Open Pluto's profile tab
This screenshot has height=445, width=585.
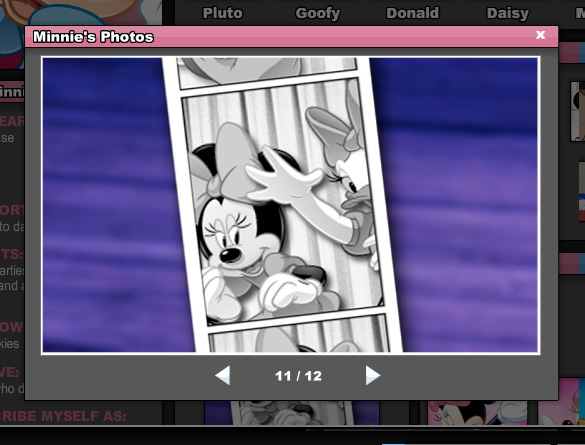click(x=222, y=13)
